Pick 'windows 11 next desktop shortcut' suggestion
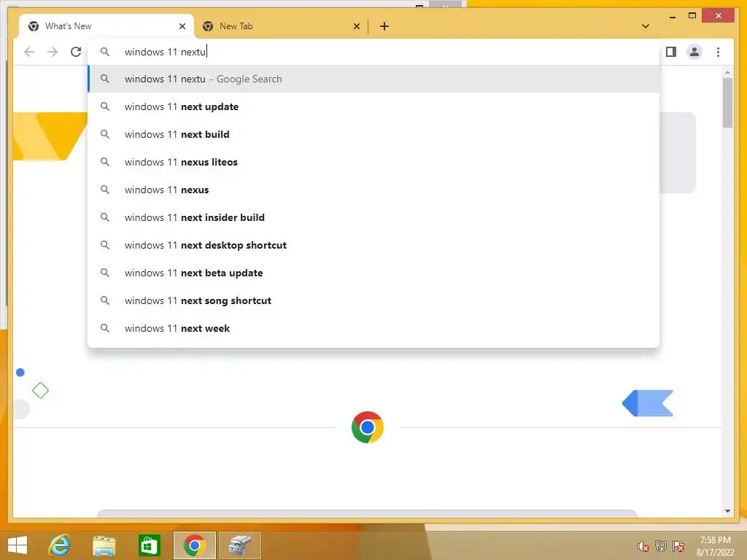Screen dimensions: 747x560 [373, 245]
